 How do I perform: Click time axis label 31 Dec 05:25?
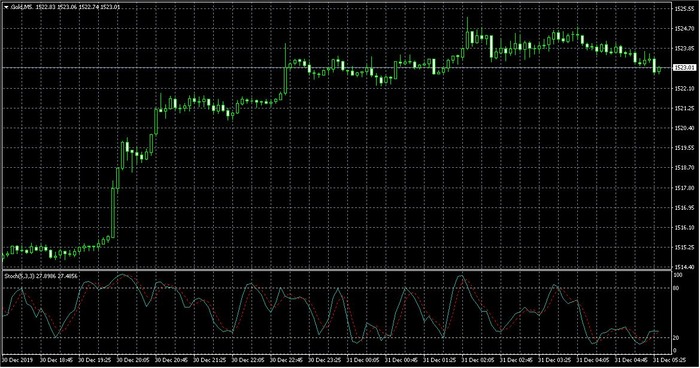(669, 360)
